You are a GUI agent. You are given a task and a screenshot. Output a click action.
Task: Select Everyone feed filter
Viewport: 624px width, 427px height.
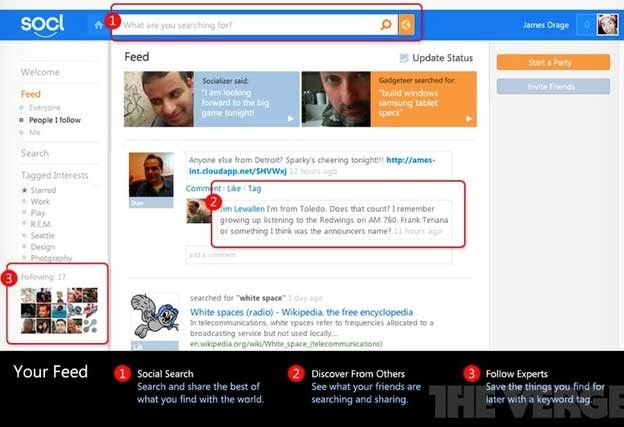point(45,107)
